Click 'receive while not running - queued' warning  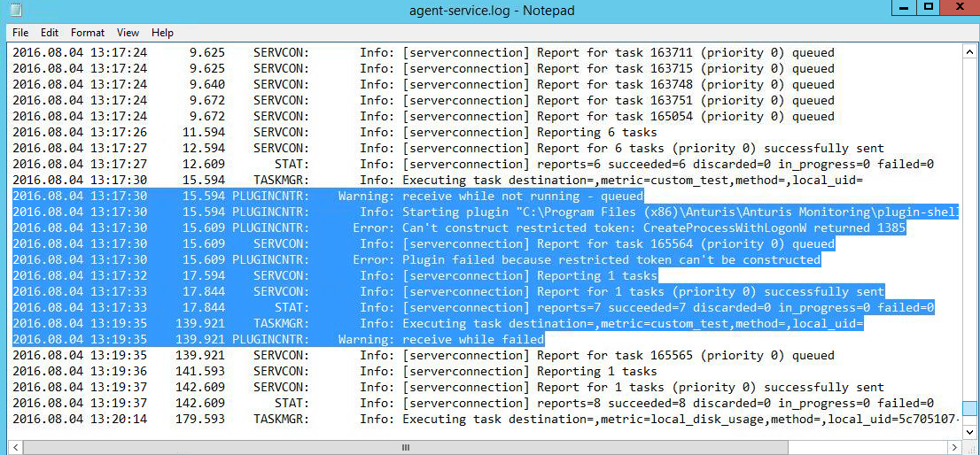[328, 196]
